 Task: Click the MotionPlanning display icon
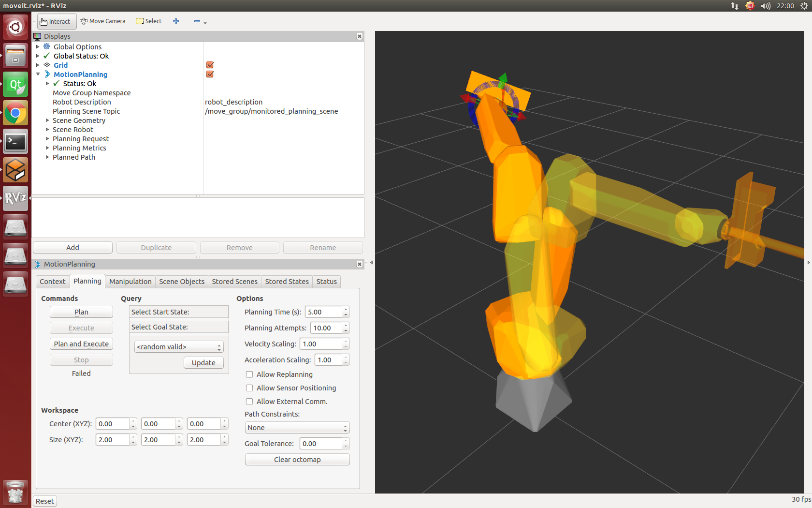[x=47, y=74]
